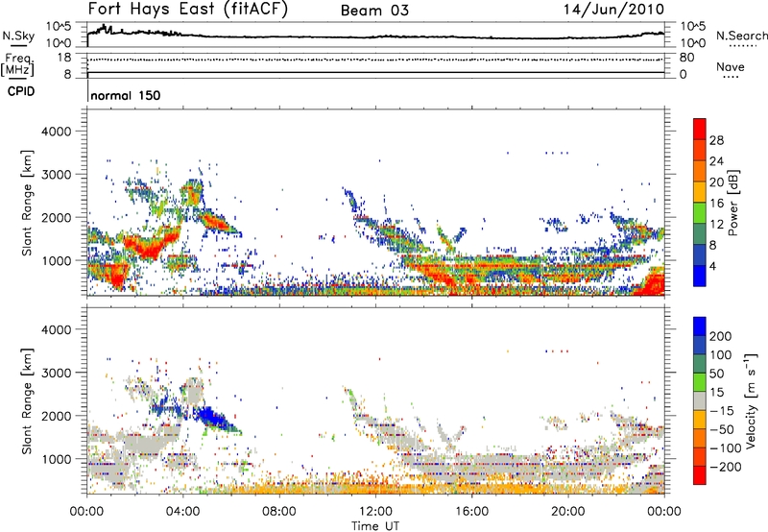Click the 'Time UT' axis title
The width and height of the screenshot is (768, 532).
(375, 526)
